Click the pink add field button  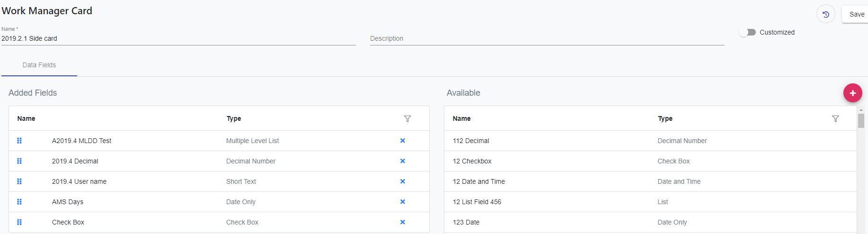coord(852,93)
